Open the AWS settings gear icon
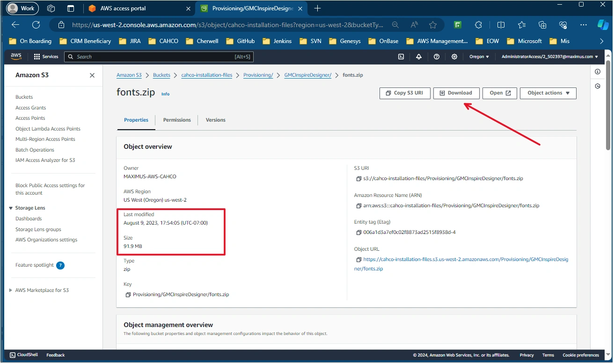 click(x=454, y=57)
